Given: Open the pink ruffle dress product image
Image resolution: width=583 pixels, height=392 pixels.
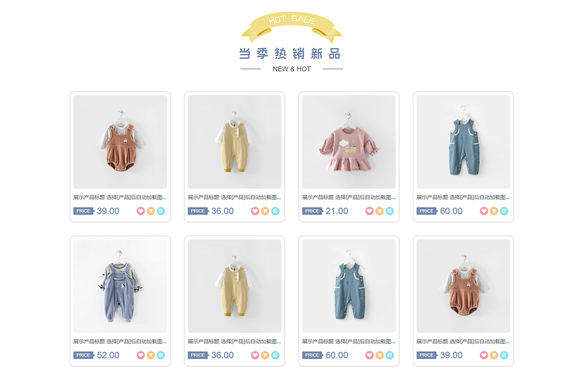Looking at the screenshot, I should click(x=349, y=142).
